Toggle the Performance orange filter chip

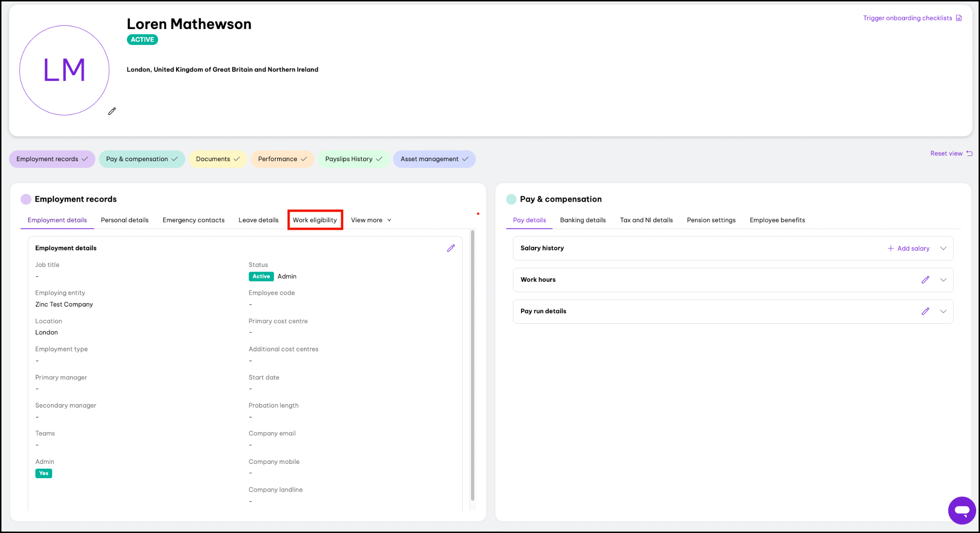tap(282, 159)
